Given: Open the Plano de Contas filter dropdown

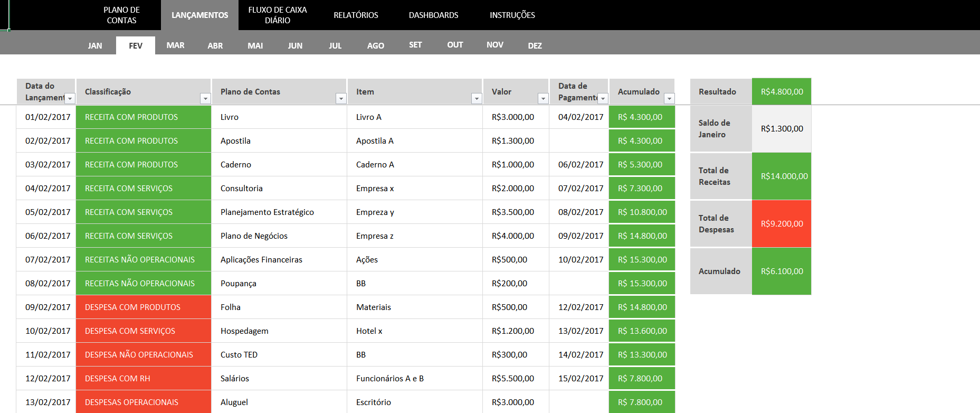Looking at the screenshot, I should coord(341,98).
